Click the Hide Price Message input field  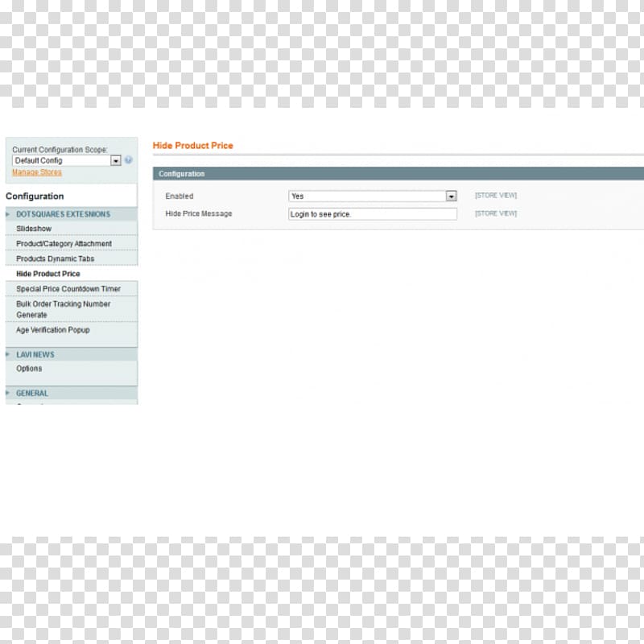[x=373, y=214]
